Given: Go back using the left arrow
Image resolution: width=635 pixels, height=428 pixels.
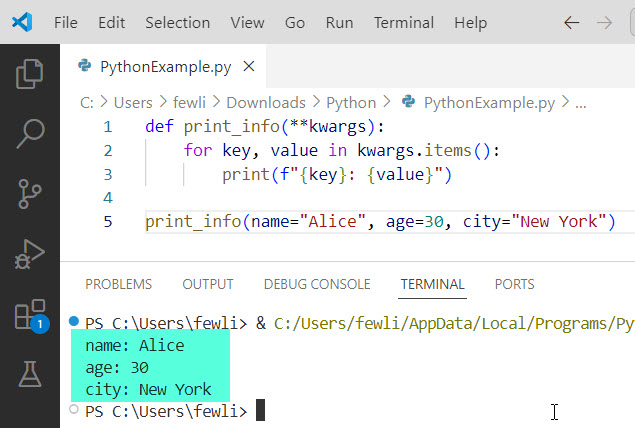Looking at the screenshot, I should tap(571, 23).
